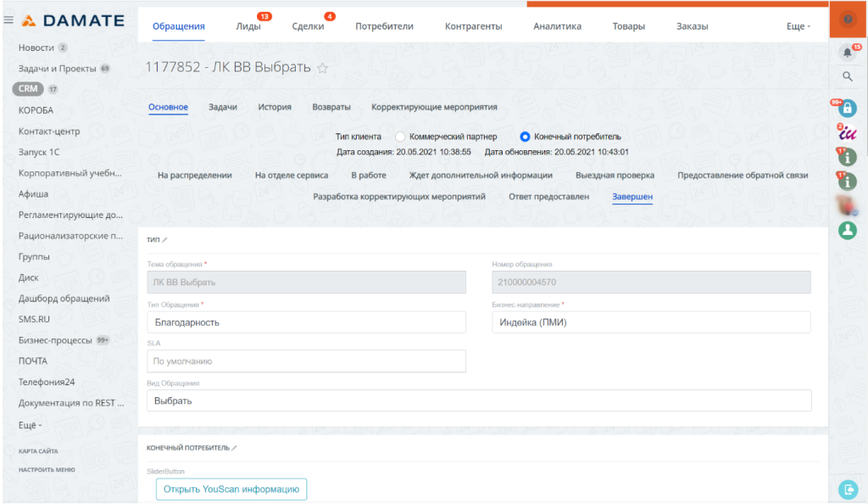Viewport: 868px width, 504px height.
Task: Open Дашборд обращений in sidebar
Action: [x=64, y=299]
